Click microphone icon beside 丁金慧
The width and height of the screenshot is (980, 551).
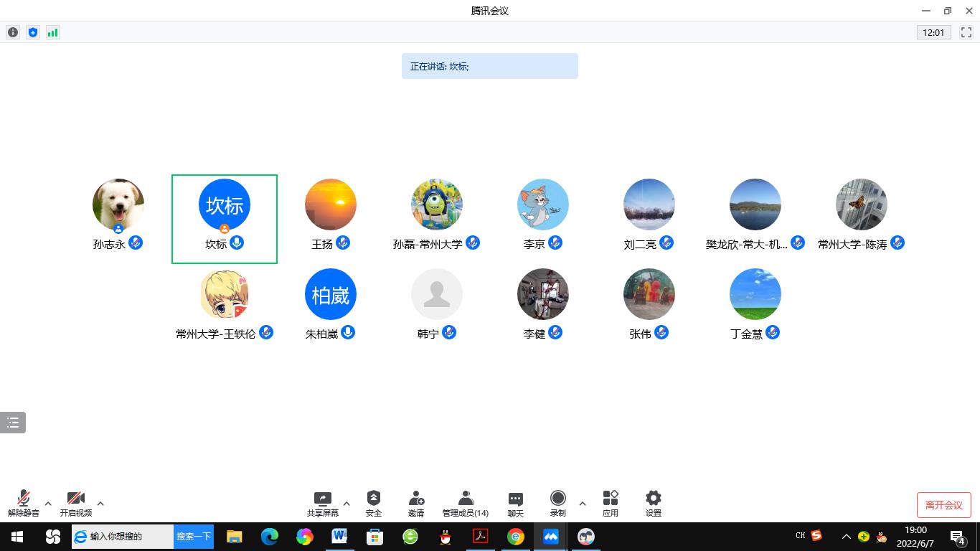coord(773,332)
